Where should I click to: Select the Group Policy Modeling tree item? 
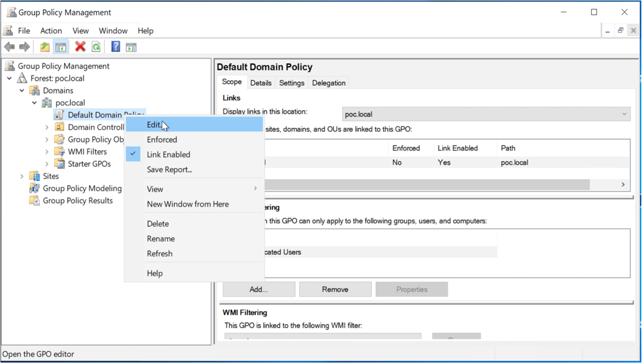click(x=82, y=188)
